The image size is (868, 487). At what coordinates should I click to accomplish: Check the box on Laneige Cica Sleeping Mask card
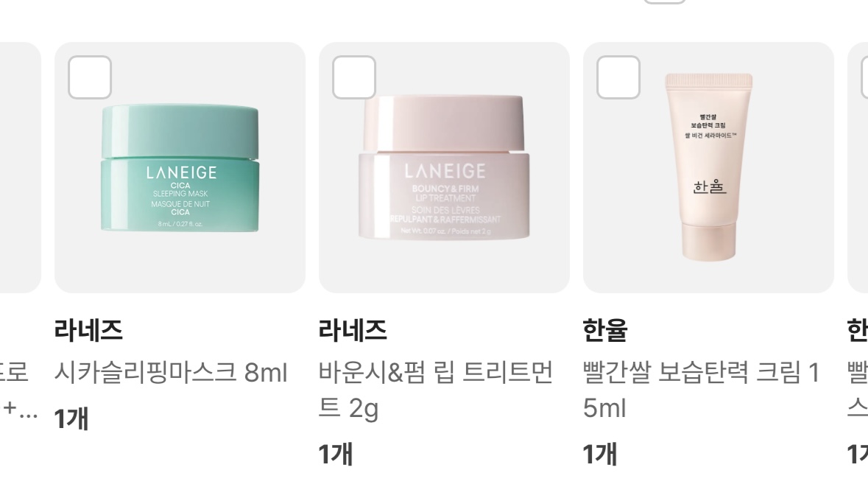(x=90, y=77)
